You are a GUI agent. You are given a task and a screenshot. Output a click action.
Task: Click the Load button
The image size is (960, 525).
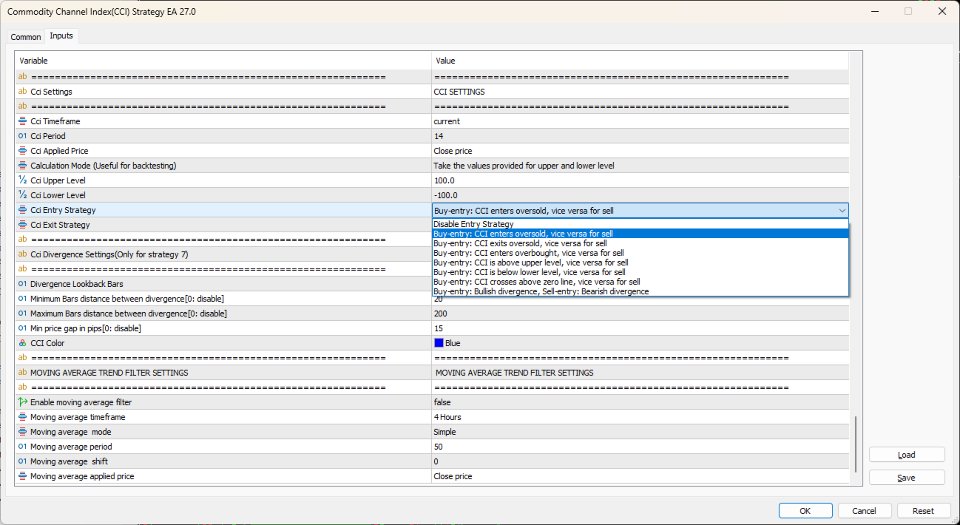pyautogui.click(x=906, y=455)
